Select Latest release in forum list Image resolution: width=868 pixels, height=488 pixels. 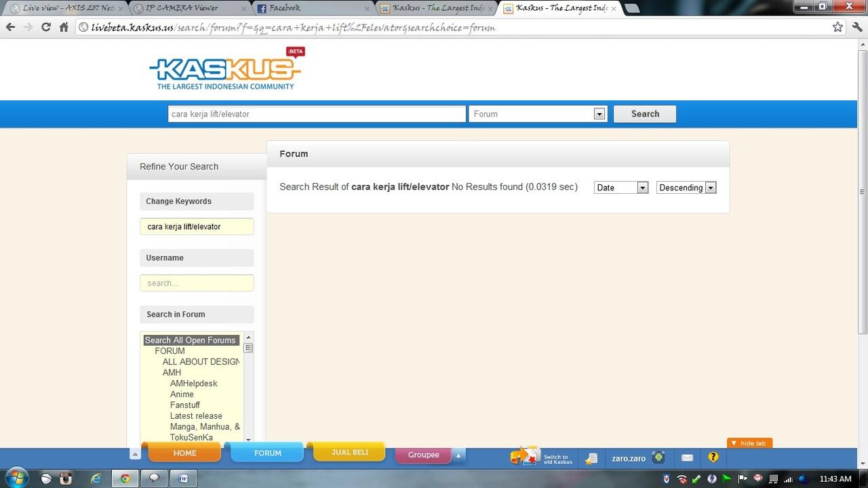(196, 416)
